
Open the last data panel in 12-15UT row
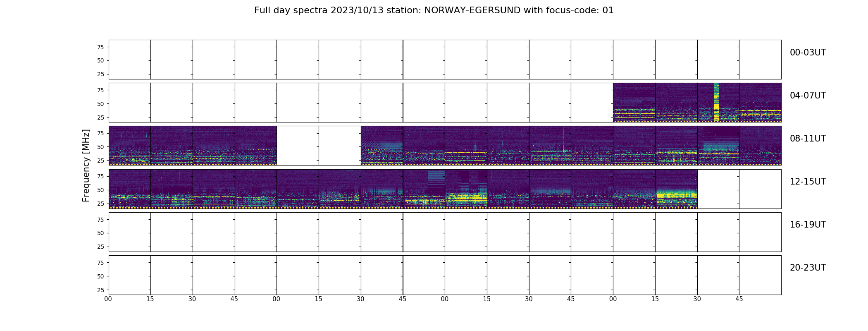pos(676,189)
